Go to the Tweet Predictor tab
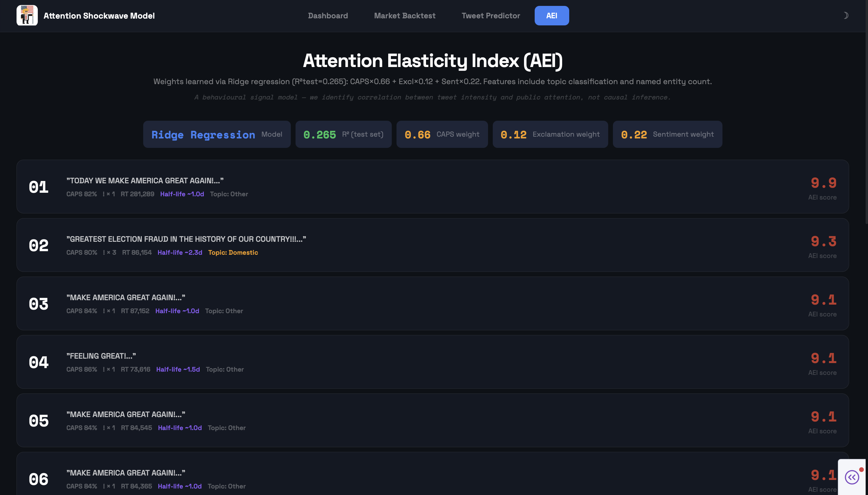This screenshot has height=495, width=868. 491,16
